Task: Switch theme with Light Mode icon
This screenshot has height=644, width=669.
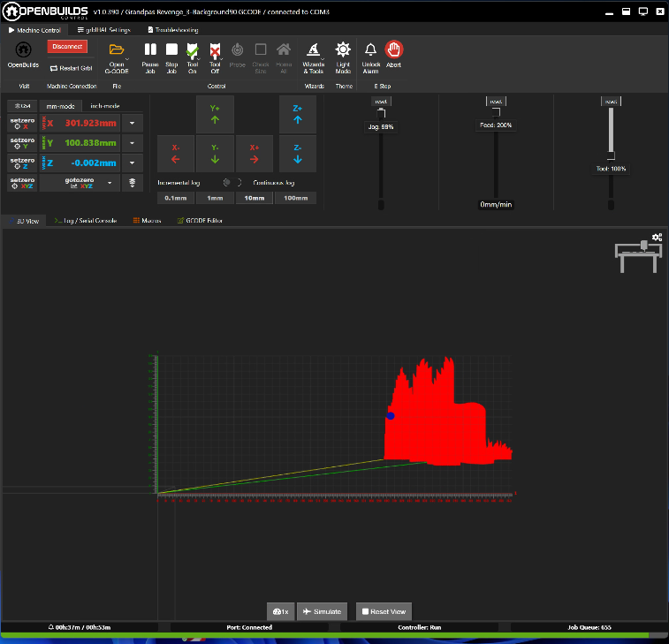Action: (343, 51)
